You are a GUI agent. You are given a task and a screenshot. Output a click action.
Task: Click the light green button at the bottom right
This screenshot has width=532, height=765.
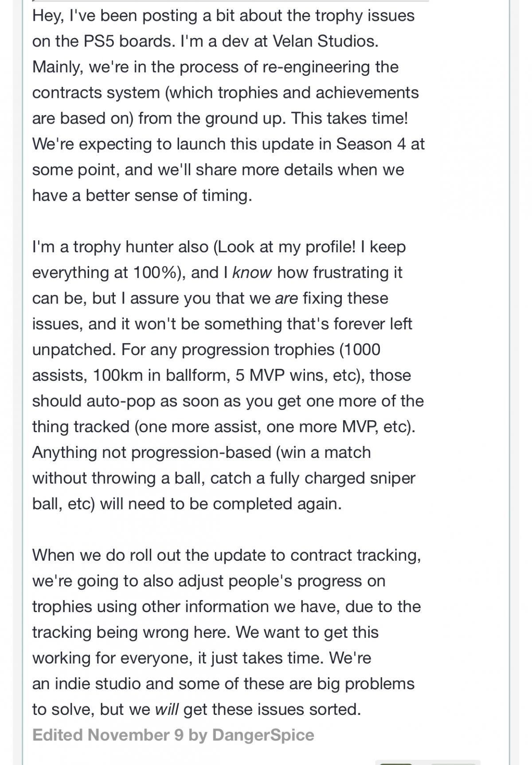coord(453,764)
